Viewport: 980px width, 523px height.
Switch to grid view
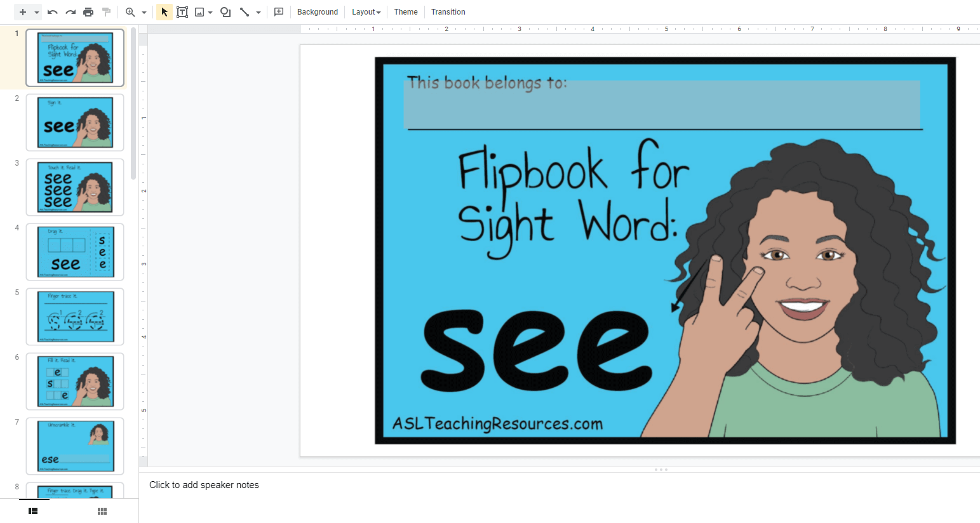pos(102,511)
